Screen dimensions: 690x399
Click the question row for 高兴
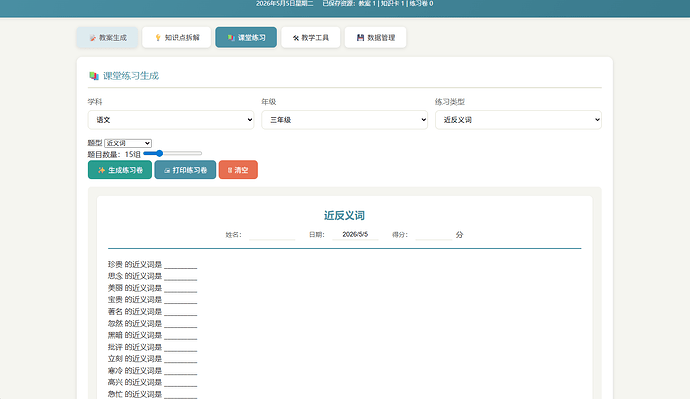152,382
